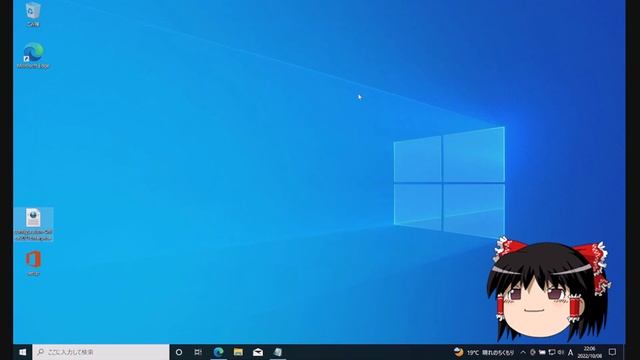
Task: Click the running app icon after Mail
Action: [x=278, y=352]
